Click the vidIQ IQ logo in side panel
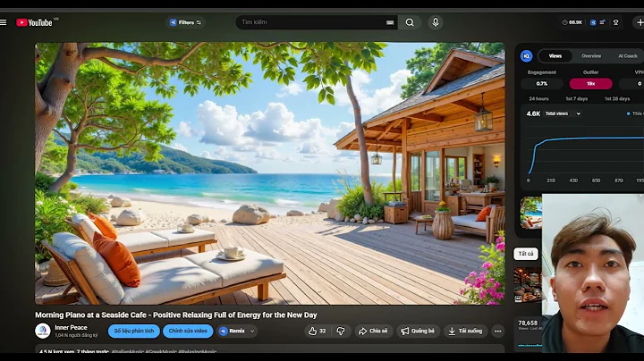This screenshot has width=644, height=361. pyautogui.click(x=526, y=55)
